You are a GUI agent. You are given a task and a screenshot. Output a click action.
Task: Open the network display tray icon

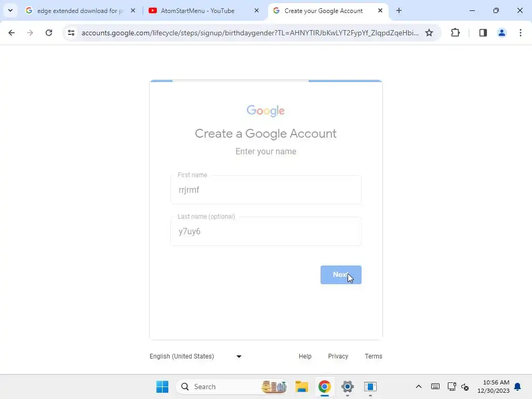[451, 387]
